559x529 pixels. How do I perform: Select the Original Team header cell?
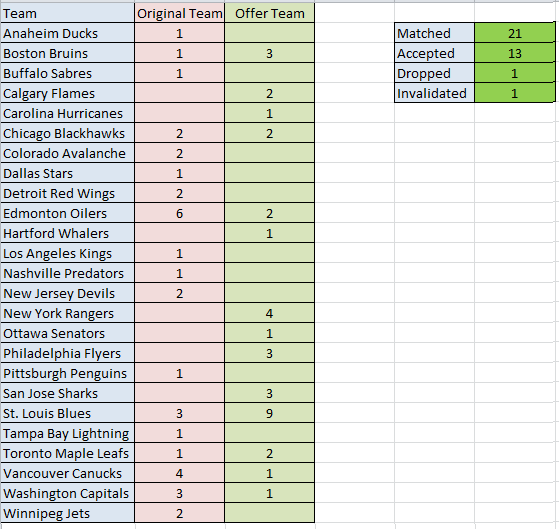180,14
